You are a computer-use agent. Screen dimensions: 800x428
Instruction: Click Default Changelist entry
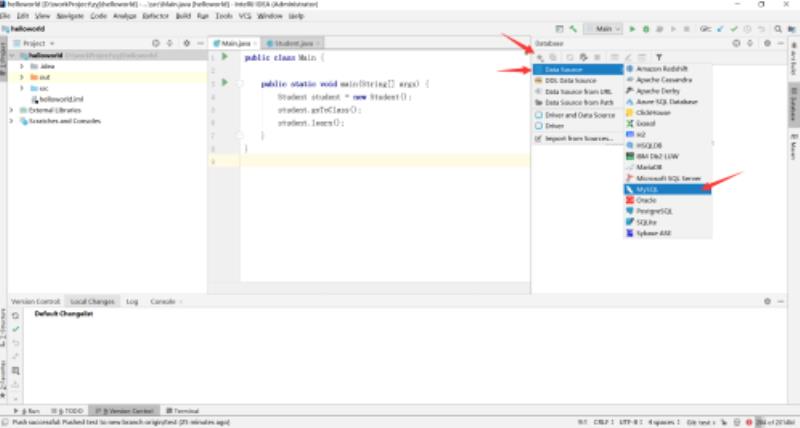click(x=64, y=314)
